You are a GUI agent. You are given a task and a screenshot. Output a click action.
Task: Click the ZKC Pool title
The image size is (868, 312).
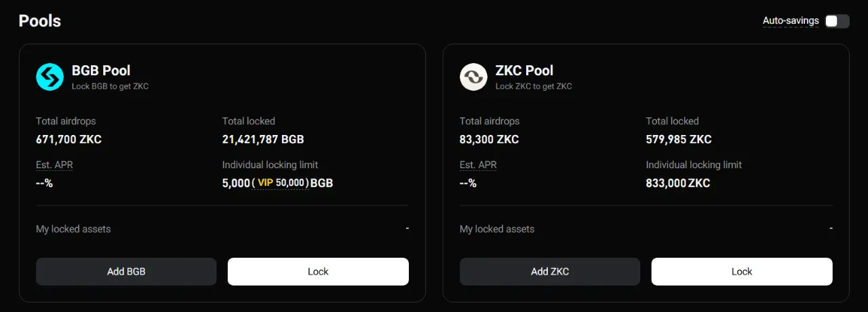click(524, 71)
